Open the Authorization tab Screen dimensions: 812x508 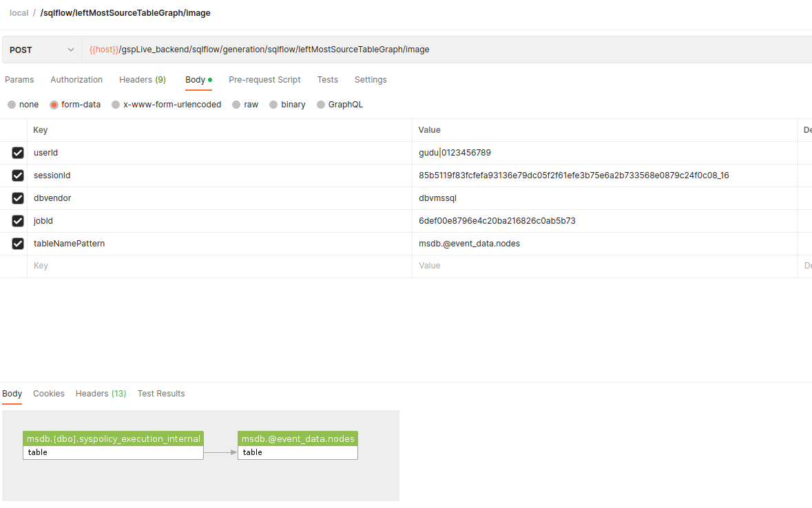click(76, 80)
